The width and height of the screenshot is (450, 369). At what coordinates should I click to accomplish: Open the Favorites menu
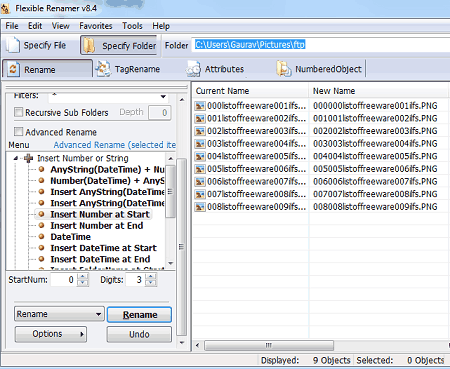pyautogui.click(x=96, y=26)
